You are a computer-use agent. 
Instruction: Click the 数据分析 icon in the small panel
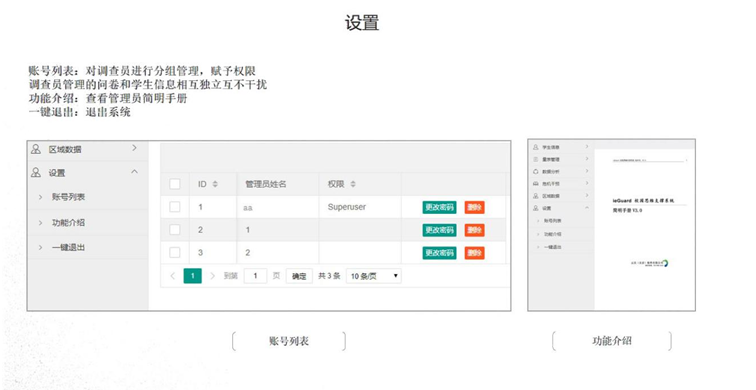536,172
